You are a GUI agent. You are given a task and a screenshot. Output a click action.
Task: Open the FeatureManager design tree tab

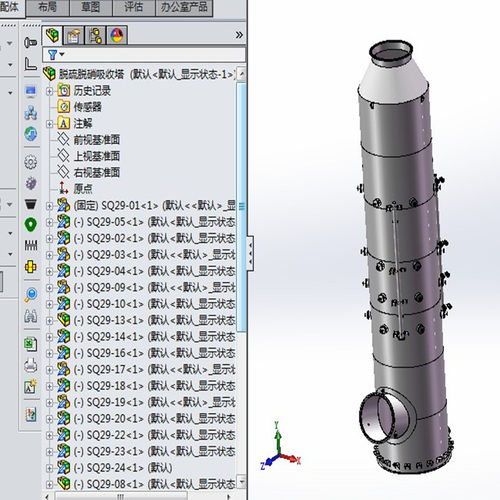pyautogui.click(x=52, y=35)
